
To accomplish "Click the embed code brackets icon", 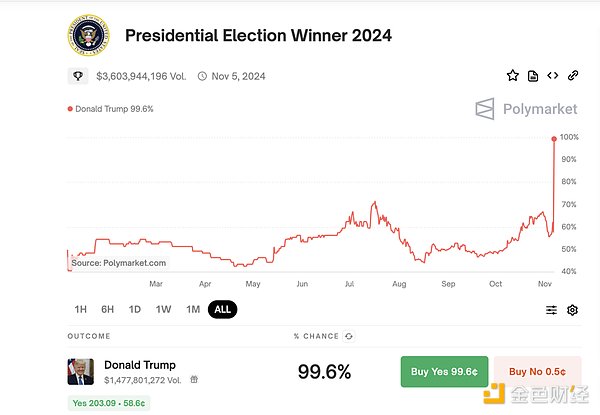I will coord(552,75).
